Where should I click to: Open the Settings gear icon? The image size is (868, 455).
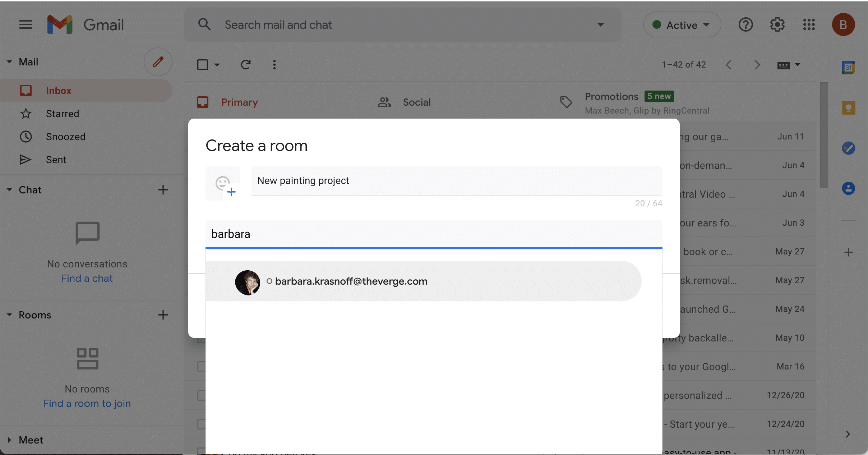777,25
